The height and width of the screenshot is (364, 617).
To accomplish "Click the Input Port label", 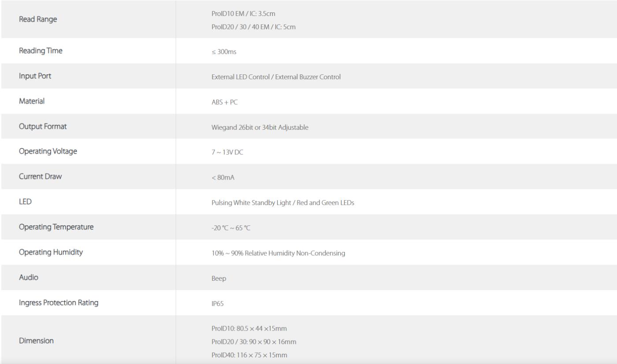I will pyautogui.click(x=35, y=76).
